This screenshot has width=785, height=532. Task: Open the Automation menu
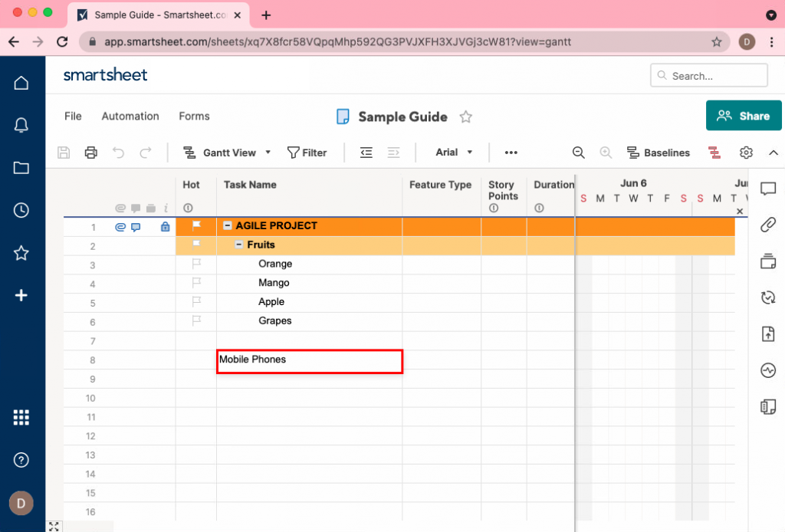pyautogui.click(x=130, y=116)
